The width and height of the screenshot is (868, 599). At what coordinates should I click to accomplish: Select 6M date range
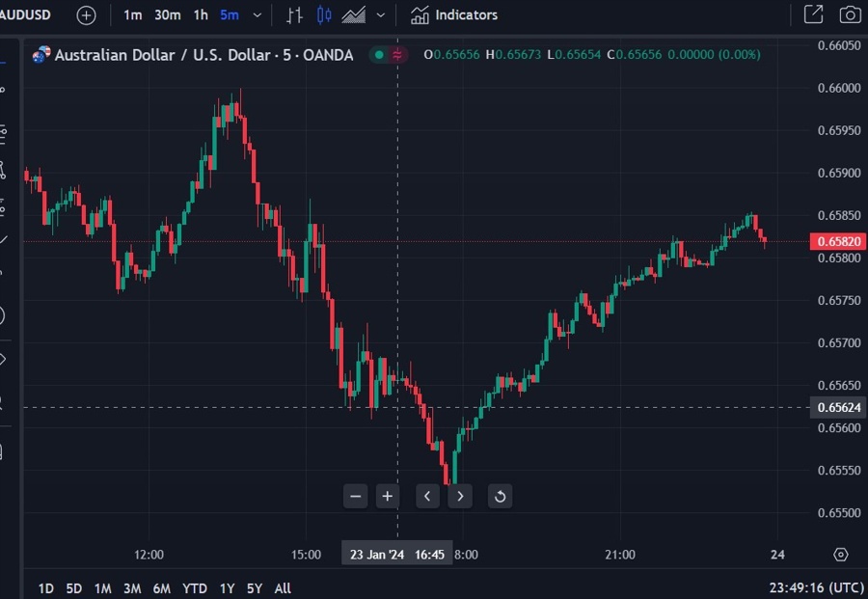162,588
